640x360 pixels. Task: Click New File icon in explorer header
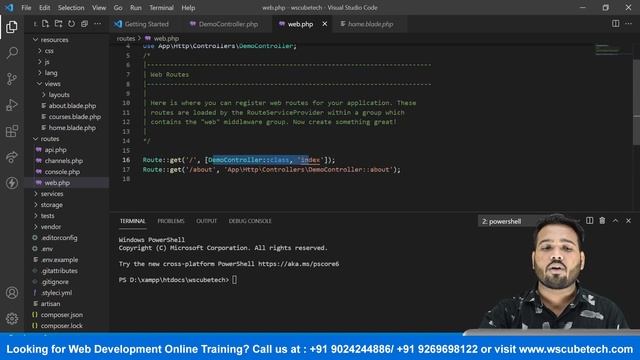(x=45, y=24)
